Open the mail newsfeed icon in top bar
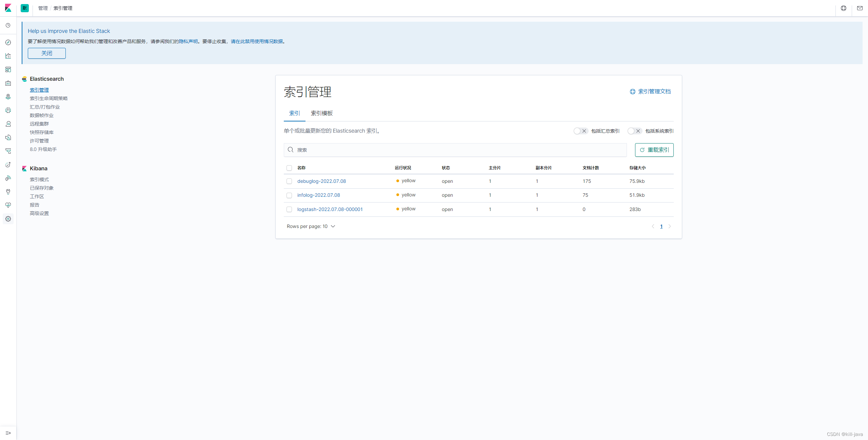 coord(860,8)
